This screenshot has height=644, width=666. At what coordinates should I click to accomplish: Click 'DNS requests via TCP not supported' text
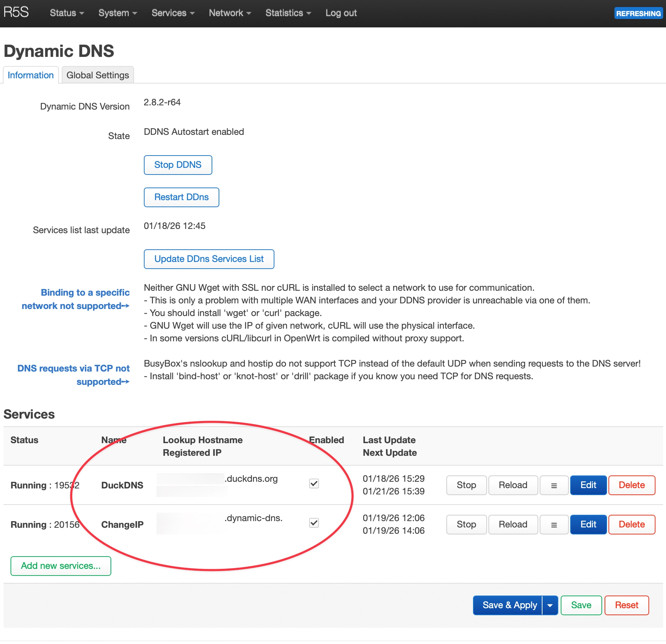coord(74,375)
